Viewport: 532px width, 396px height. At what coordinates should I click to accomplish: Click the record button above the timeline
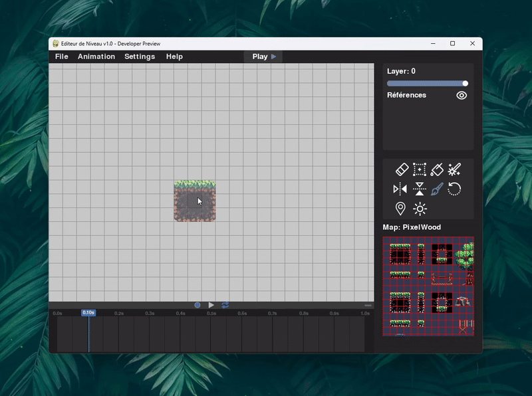[197, 305]
